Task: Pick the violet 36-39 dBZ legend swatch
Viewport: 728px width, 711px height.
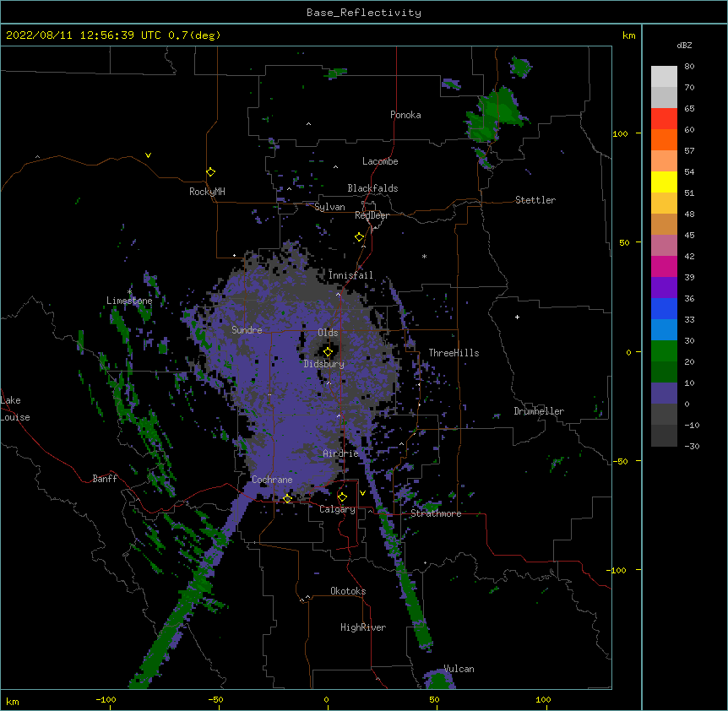Action: [664, 288]
